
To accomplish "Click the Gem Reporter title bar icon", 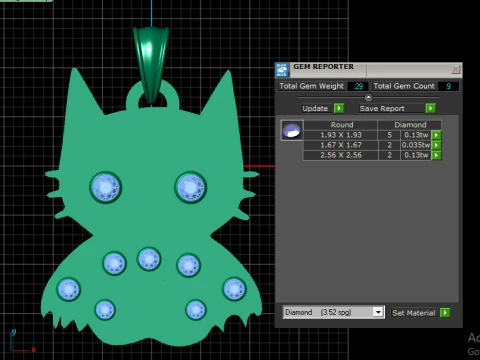I will point(282,70).
